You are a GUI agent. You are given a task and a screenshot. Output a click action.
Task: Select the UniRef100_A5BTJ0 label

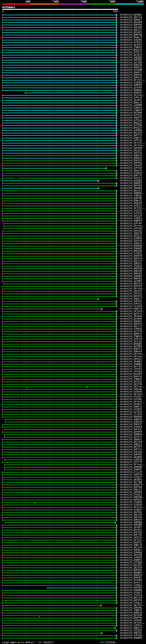[131, 628]
